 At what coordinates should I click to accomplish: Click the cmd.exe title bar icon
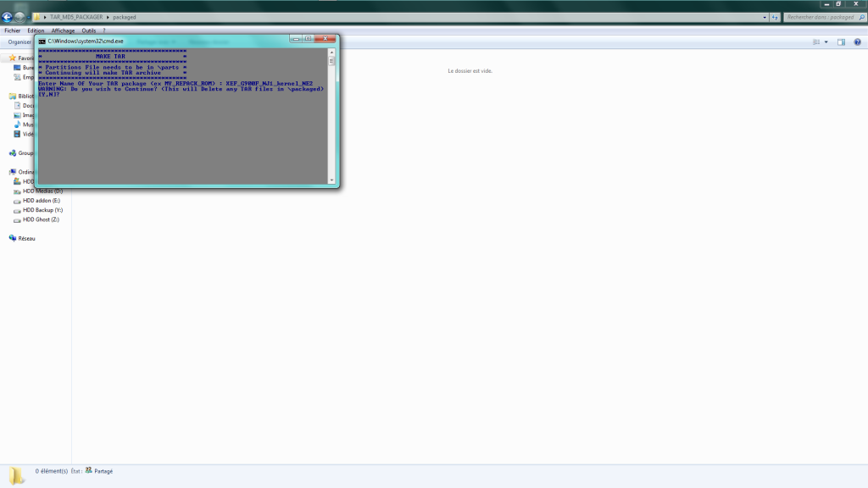[x=42, y=41]
